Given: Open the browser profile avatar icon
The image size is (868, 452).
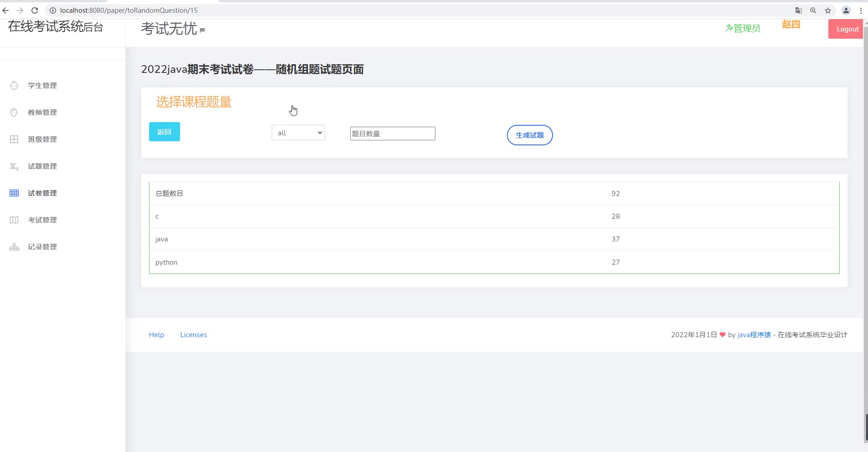Looking at the screenshot, I should tap(846, 10).
